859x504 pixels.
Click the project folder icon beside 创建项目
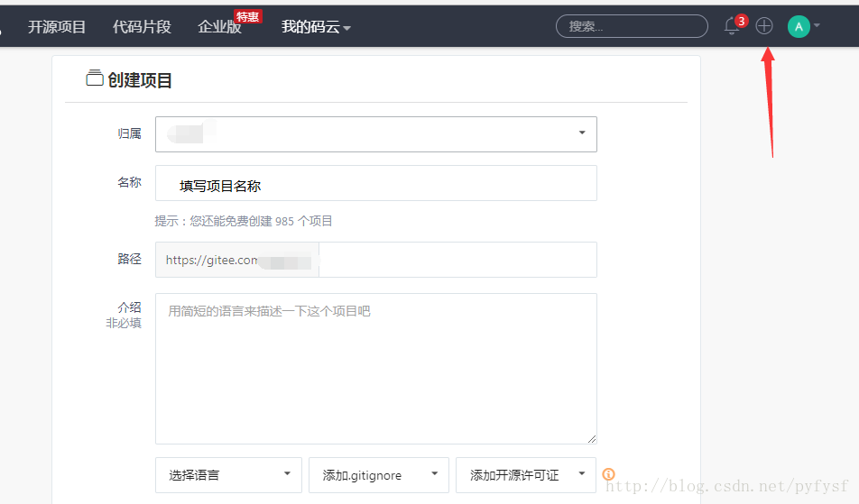(94, 78)
